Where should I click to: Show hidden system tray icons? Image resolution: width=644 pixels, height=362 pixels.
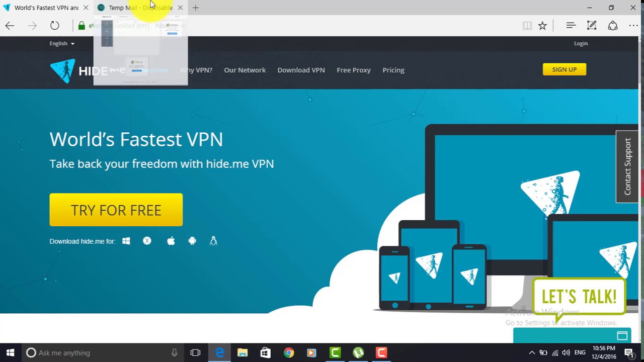(x=532, y=353)
